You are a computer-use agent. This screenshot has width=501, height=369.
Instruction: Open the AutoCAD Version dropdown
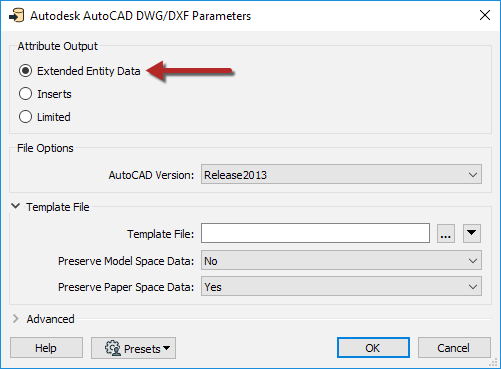pos(341,174)
